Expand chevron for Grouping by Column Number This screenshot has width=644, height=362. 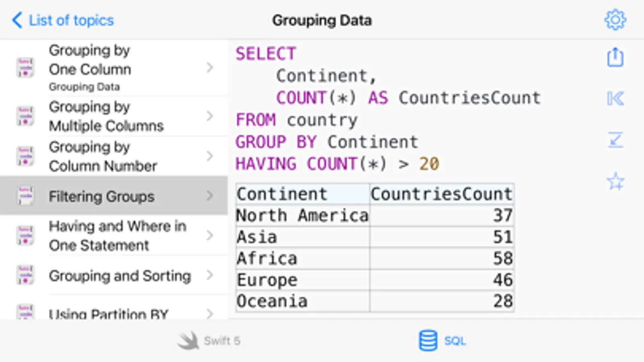point(209,156)
